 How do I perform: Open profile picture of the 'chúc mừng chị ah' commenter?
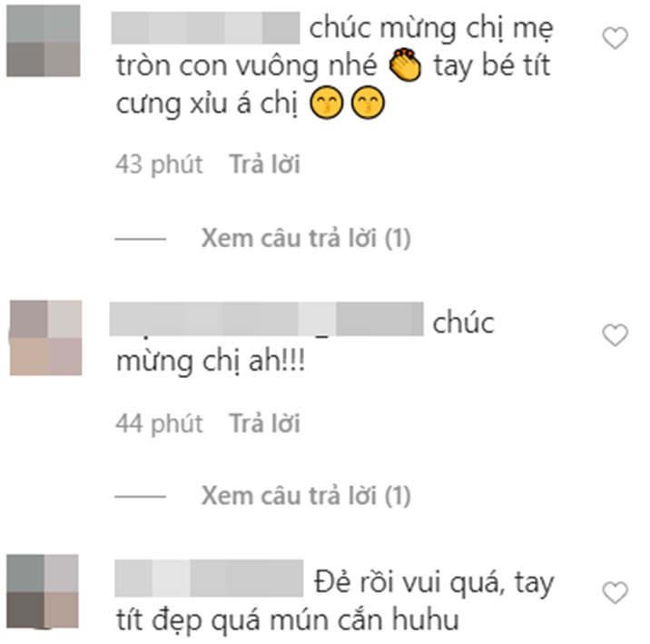[45, 338]
